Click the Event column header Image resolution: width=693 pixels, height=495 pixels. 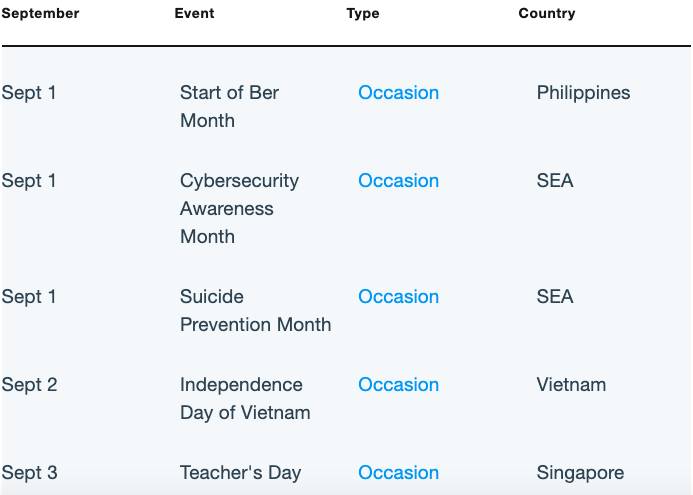[194, 13]
